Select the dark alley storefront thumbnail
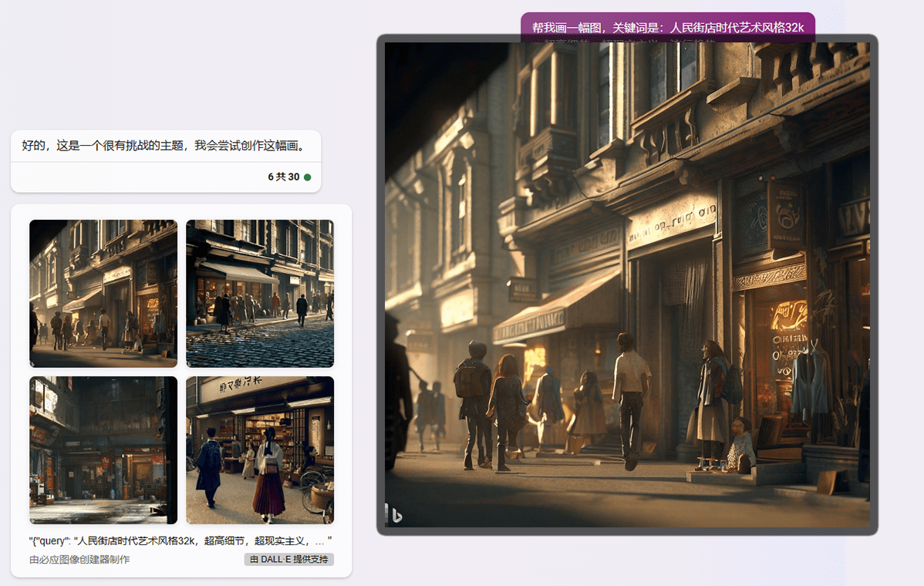 pyautogui.click(x=103, y=450)
